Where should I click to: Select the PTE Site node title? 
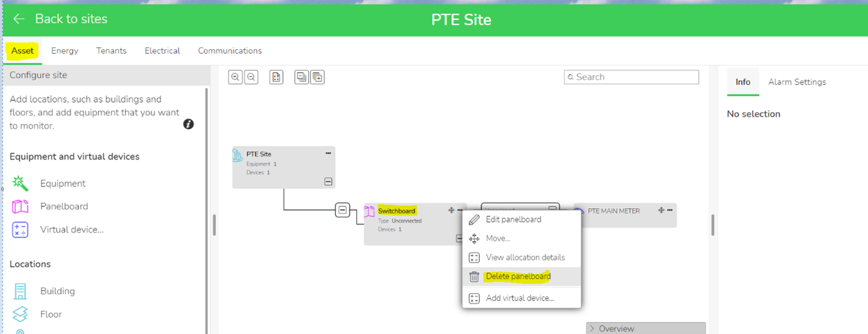coord(259,154)
